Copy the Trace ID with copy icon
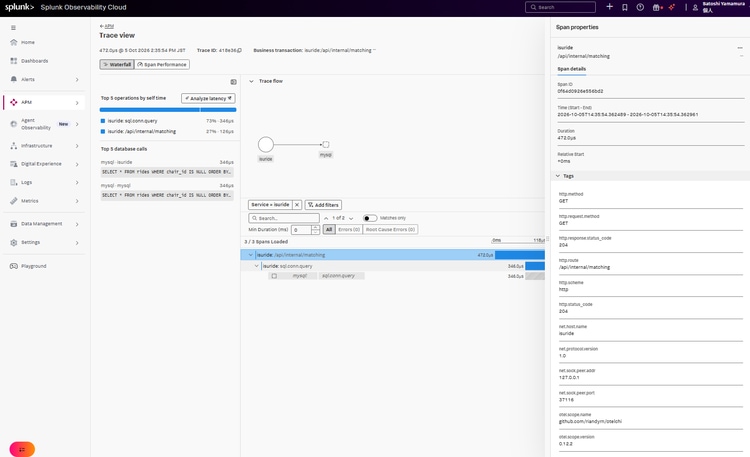The height and width of the screenshot is (457, 750). click(239, 50)
